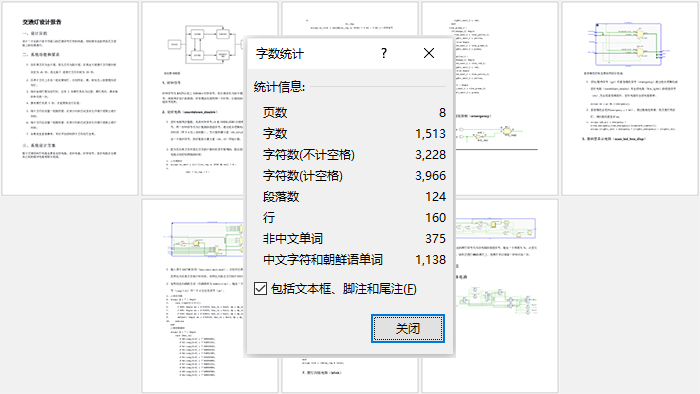Click the 字数统计 dialog title bar
Viewport: 700px width, 394px height.
click(312, 54)
